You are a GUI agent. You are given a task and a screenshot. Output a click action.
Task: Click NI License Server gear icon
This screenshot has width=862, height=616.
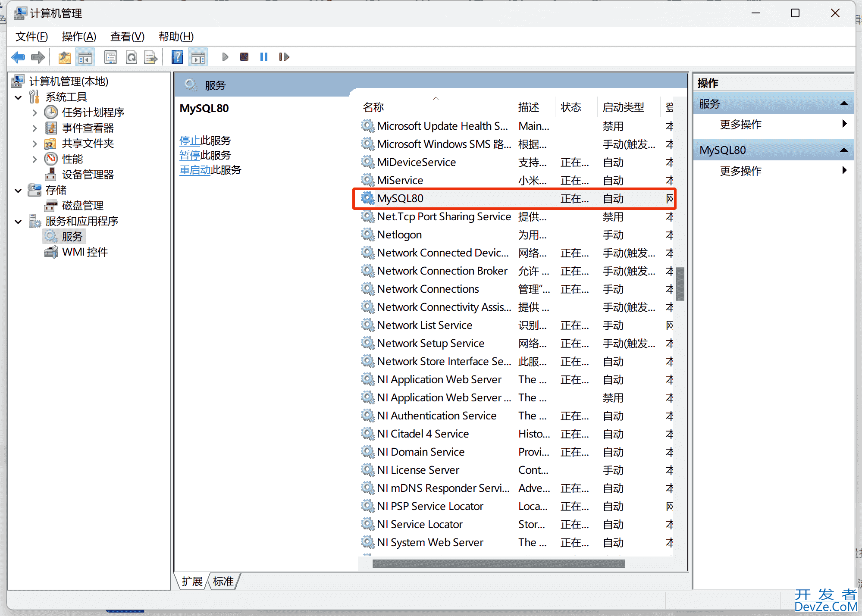click(x=367, y=470)
